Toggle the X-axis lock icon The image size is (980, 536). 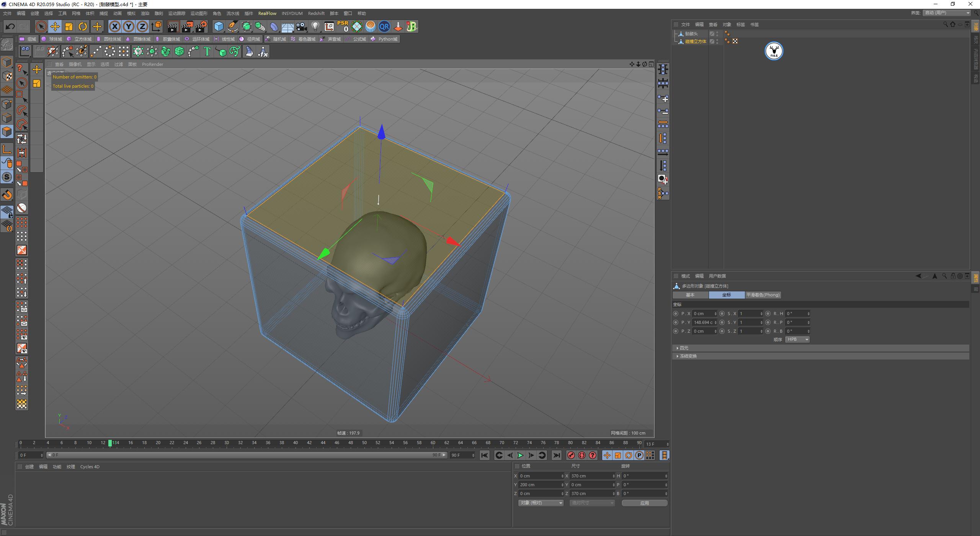pos(114,26)
